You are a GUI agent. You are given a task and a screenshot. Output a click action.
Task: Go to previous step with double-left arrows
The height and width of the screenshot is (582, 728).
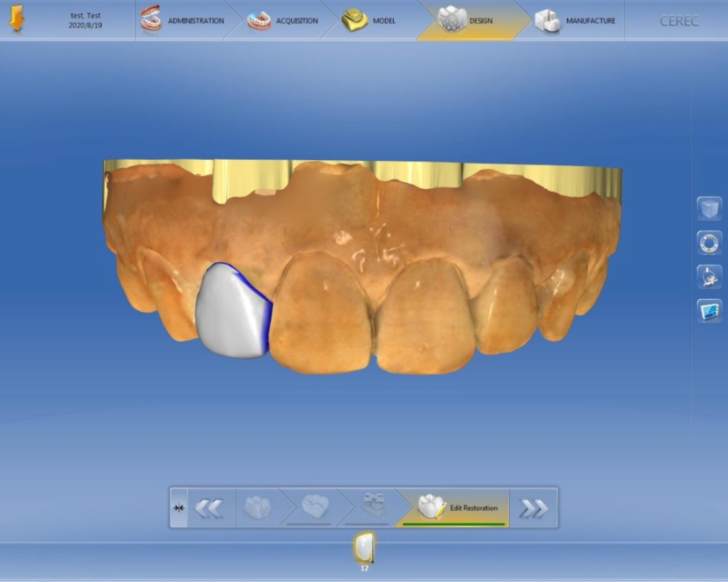tap(208, 508)
